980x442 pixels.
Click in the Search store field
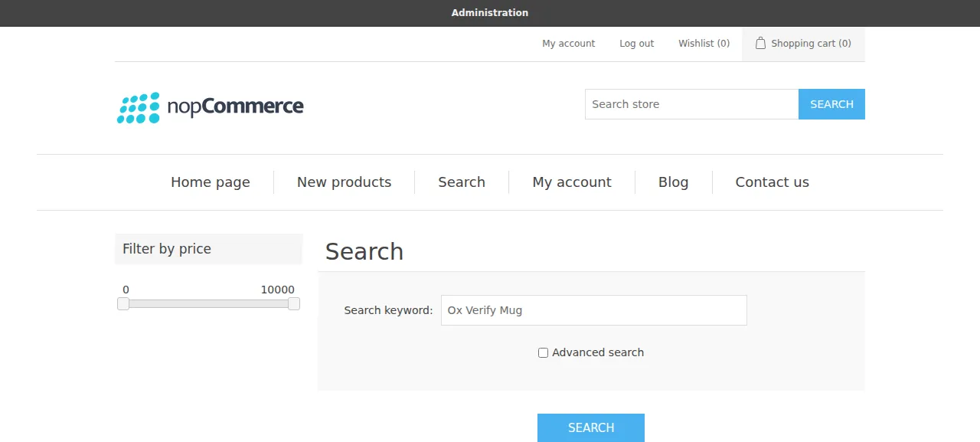692,104
